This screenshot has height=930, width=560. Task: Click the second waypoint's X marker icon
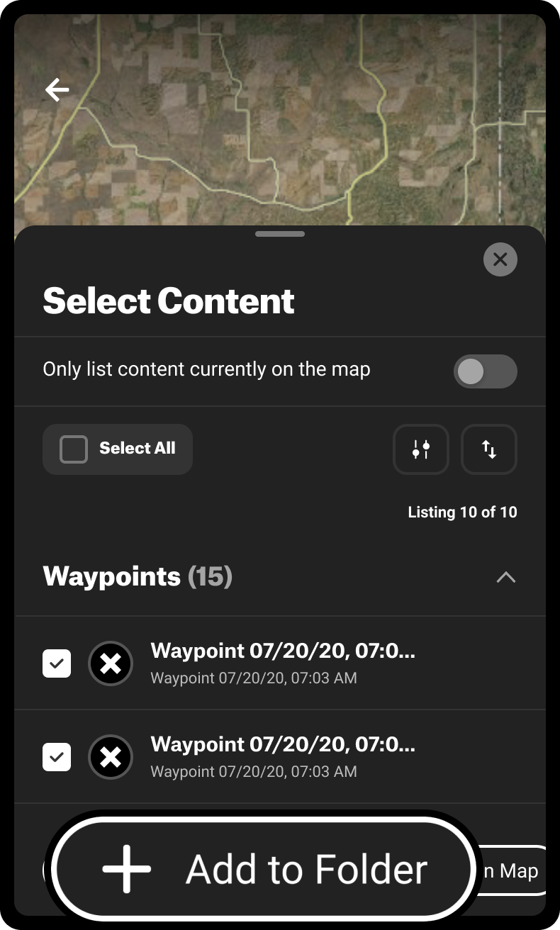[111, 757]
